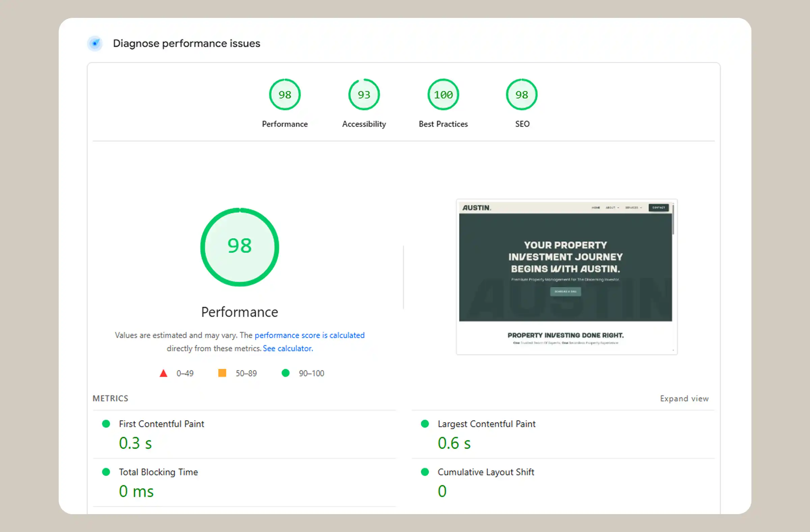
Task: Click the red triangle 0–49 legend icon
Action: point(163,373)
